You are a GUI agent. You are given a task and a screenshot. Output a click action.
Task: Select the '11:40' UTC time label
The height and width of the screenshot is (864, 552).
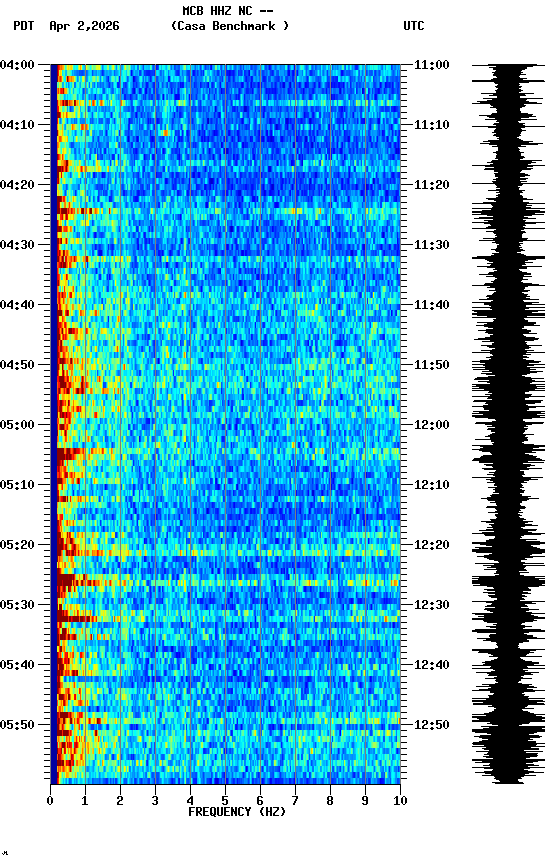click(x=432, y=305)
